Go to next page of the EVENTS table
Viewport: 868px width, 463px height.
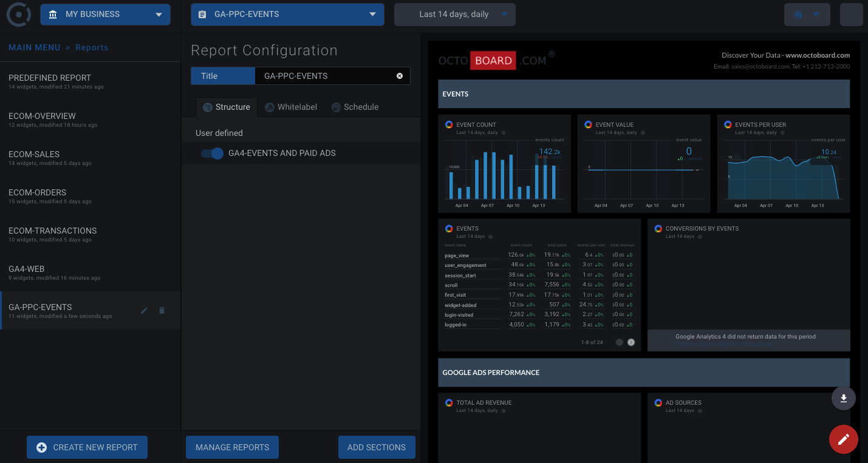pos(631,342)
